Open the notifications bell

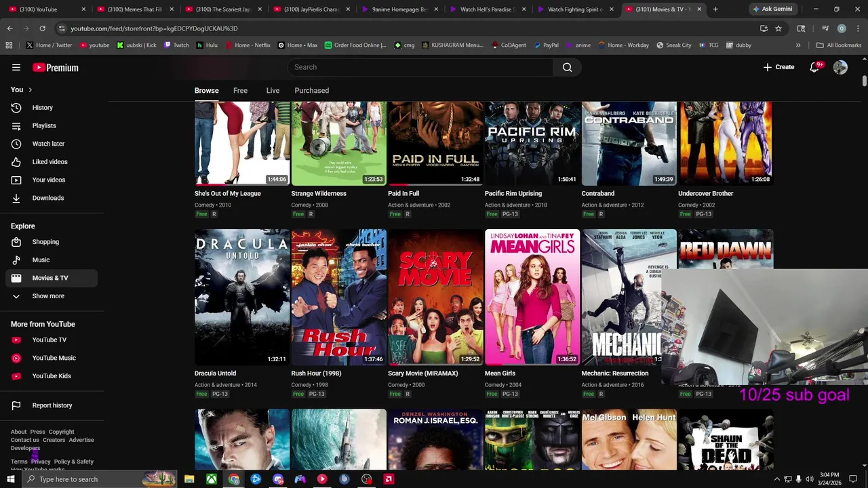tap(815, 67)
